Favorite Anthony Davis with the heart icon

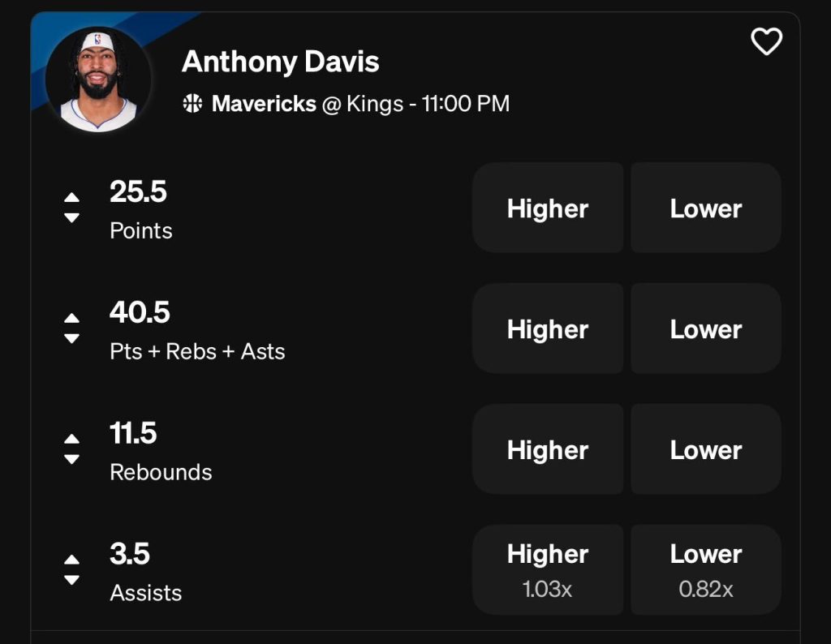pyautogui.click(x=766, y=42)
